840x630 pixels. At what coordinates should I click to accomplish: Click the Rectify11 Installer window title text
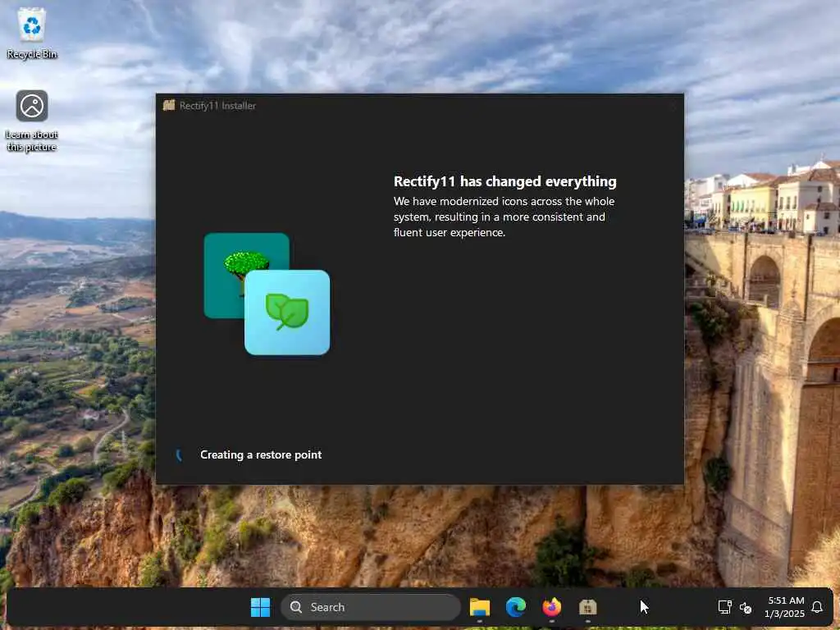(217, 106)
